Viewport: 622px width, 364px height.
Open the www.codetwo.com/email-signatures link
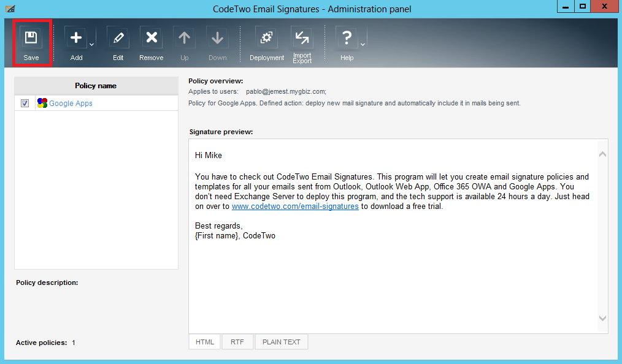(x=295, y=207)
